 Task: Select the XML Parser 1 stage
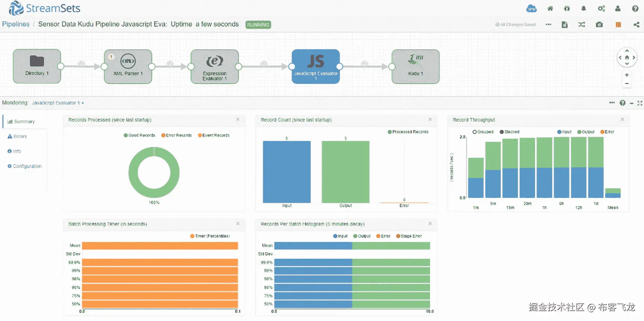[128, 66]
